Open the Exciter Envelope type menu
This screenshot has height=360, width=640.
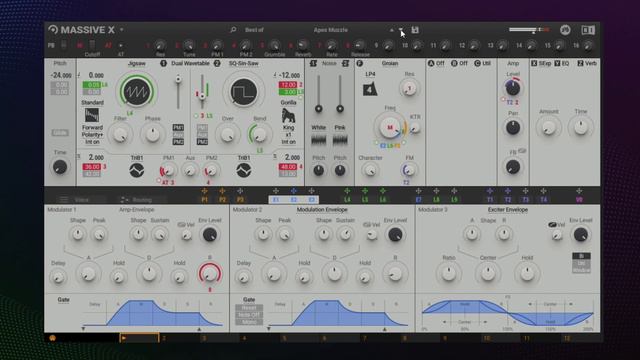508,209
